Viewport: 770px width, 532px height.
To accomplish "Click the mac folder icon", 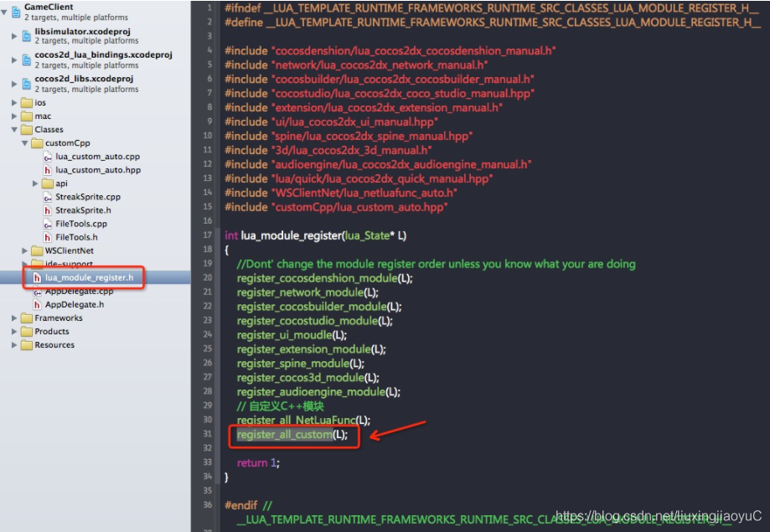I will 27,116.
